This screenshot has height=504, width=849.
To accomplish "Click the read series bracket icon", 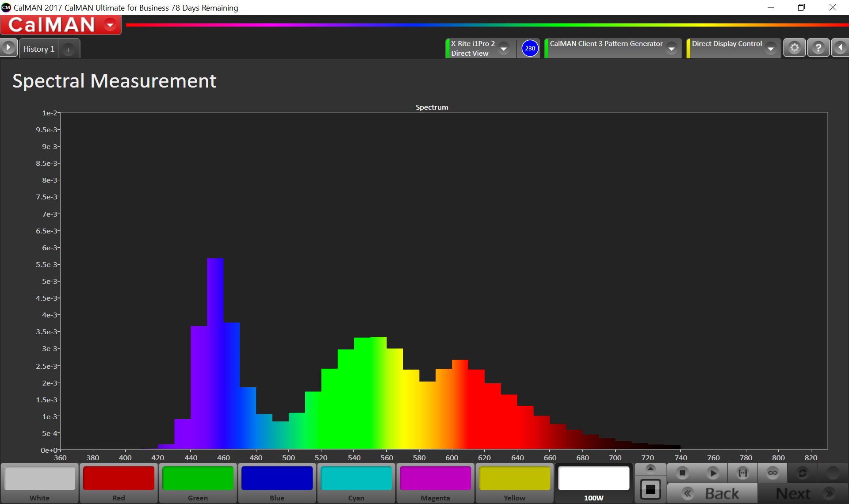I will (x=743, y=473).
